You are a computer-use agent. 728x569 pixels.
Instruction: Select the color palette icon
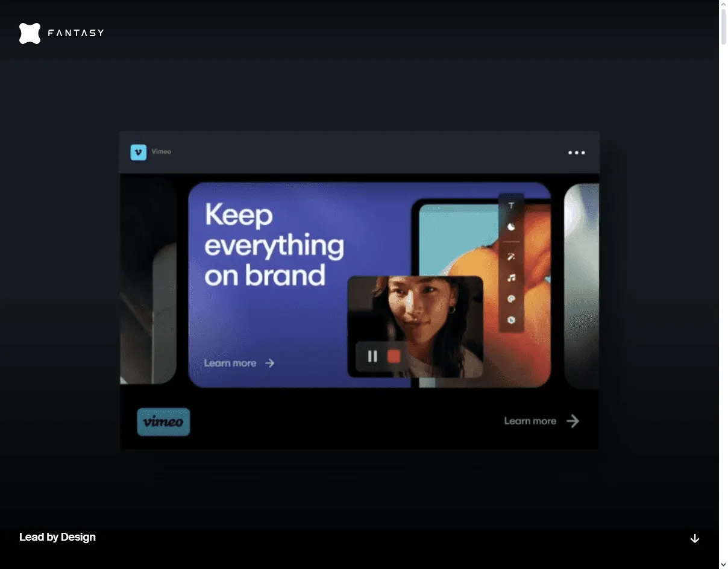click(511, 298)
